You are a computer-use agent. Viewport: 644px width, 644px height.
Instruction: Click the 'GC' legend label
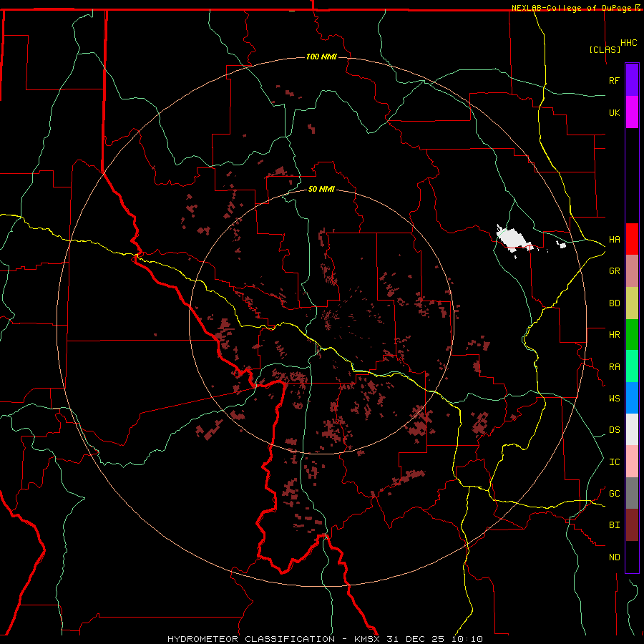[614, 494]
